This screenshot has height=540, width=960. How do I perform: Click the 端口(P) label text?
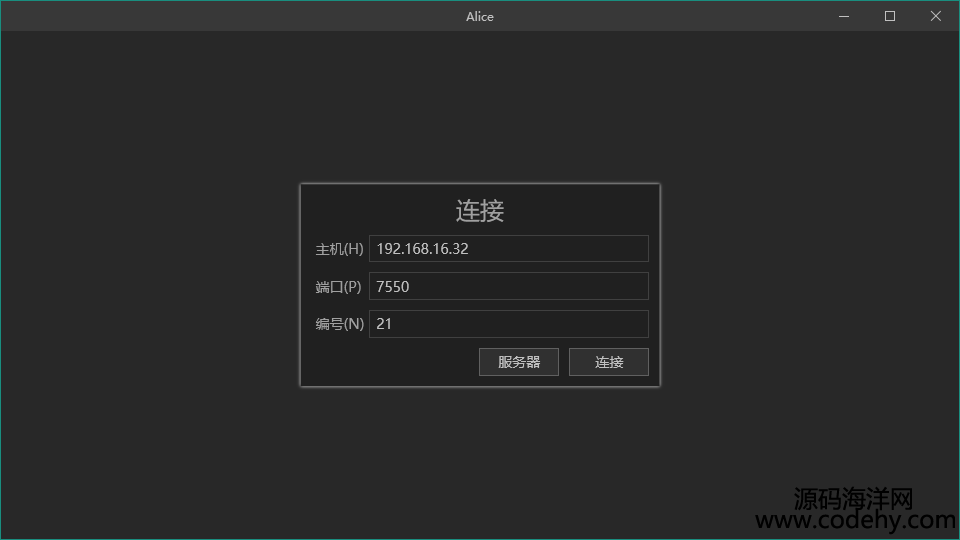click(x=338, y=287)
